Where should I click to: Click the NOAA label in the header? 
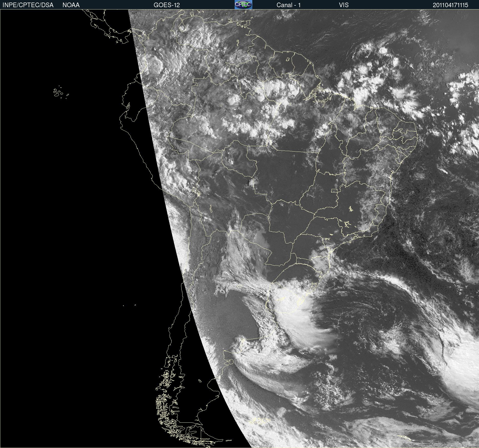click(71, 5)
